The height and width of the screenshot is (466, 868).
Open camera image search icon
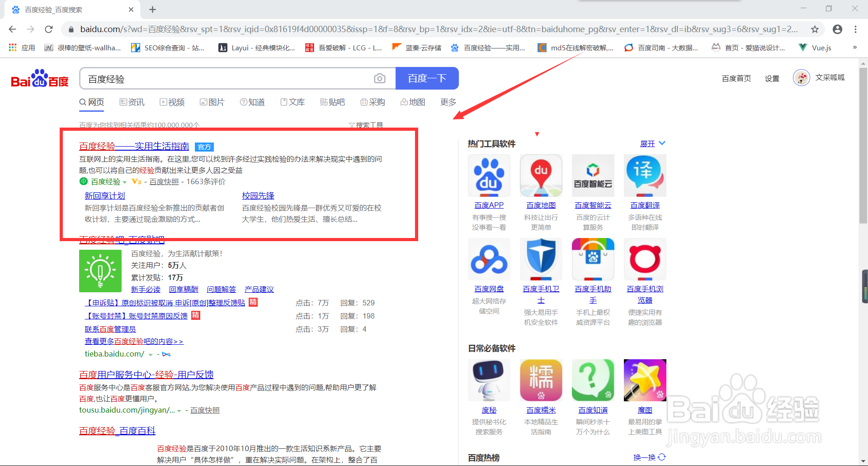[380, 79]
